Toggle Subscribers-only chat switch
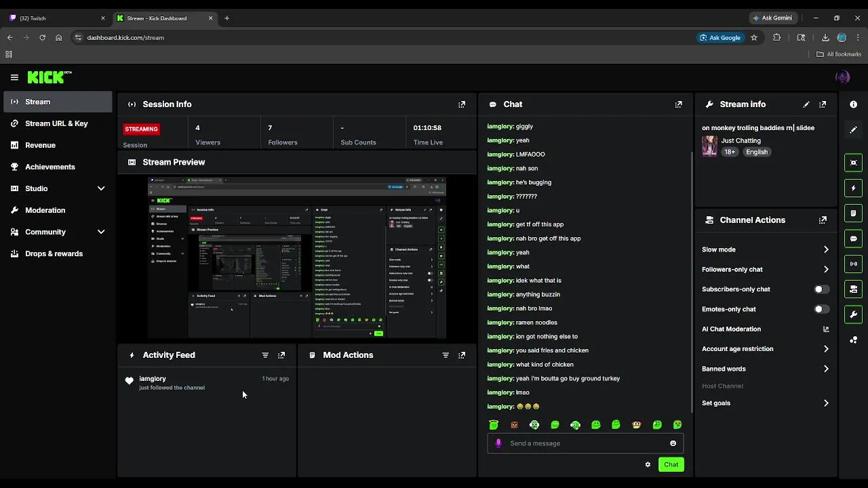Screen dimensions: 868x488 (x=821, y=289)
